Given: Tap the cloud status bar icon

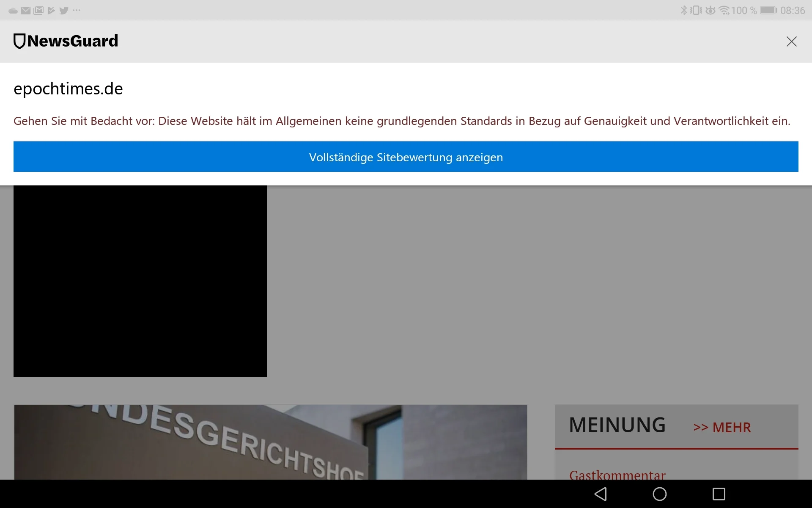Looking at the screenshot, I should click(13, 11).
